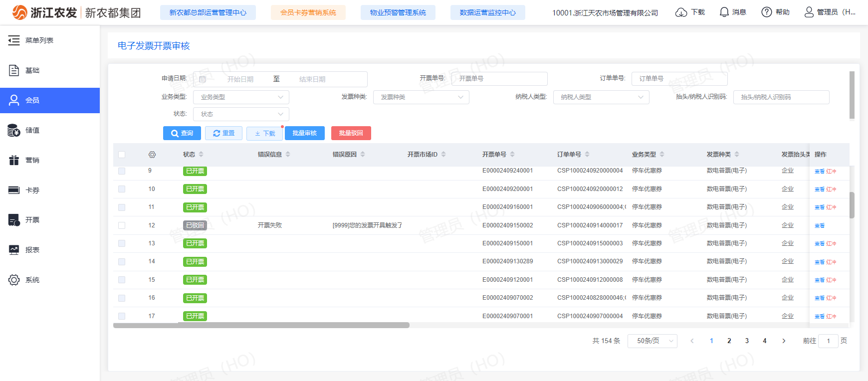Open the calendar icon for 申请日期
The width and height of the screenshot is (868, 381).
coord(203,79)
